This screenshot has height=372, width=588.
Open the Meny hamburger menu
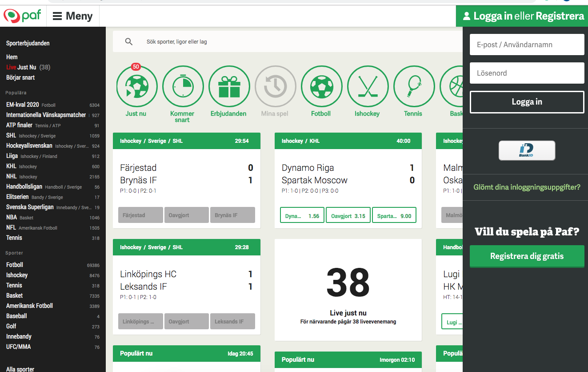tap(72, 16)
